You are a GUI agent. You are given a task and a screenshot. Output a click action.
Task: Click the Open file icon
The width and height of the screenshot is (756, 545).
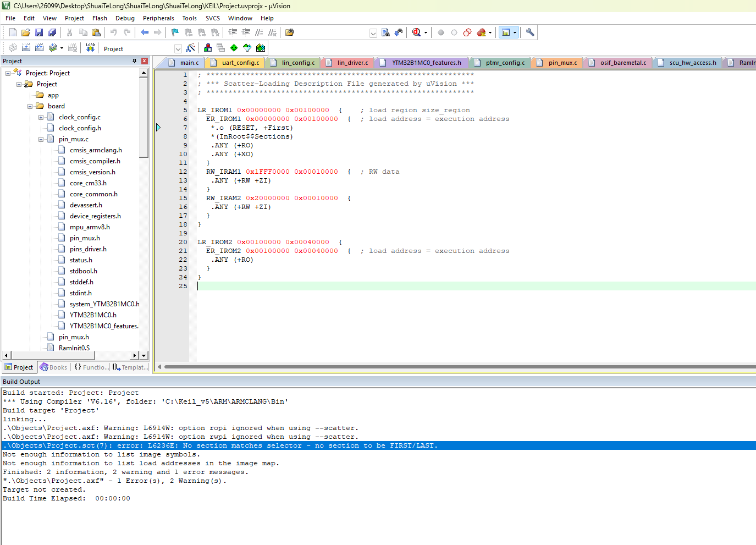26,32
